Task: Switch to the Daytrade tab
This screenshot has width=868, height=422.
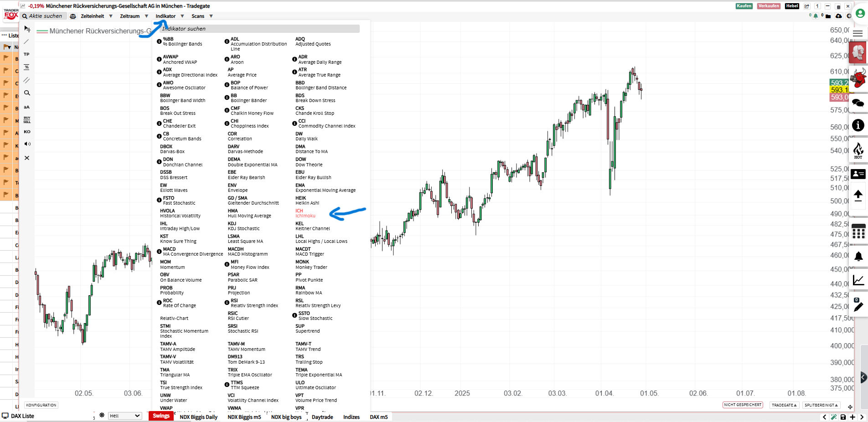Action: (322, 417)
